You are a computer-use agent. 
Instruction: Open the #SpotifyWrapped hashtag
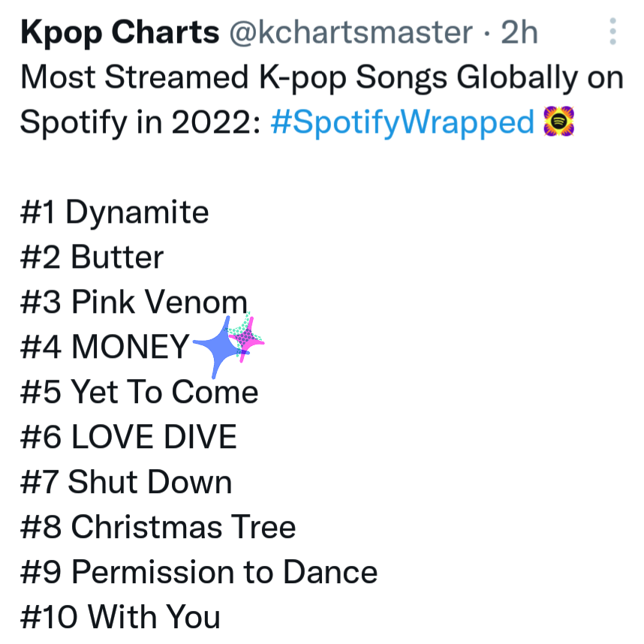pyautogui.click(x=402, y=122)
